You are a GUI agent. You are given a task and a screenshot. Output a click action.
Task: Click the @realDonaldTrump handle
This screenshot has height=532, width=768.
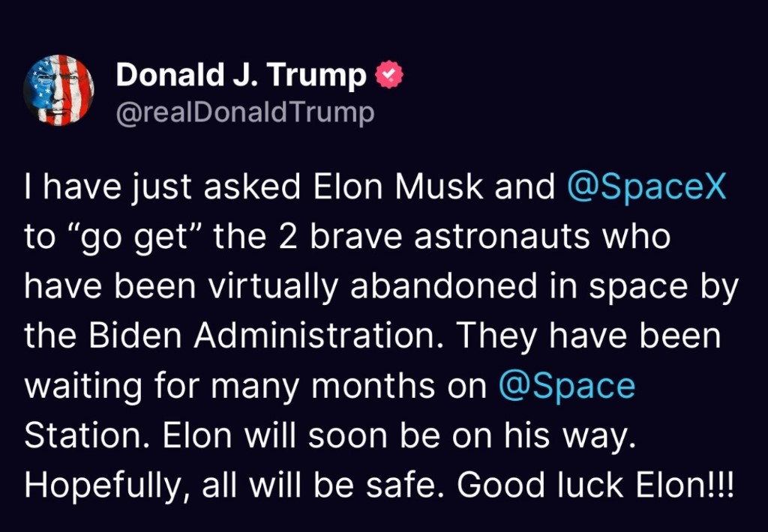[244, 113]
